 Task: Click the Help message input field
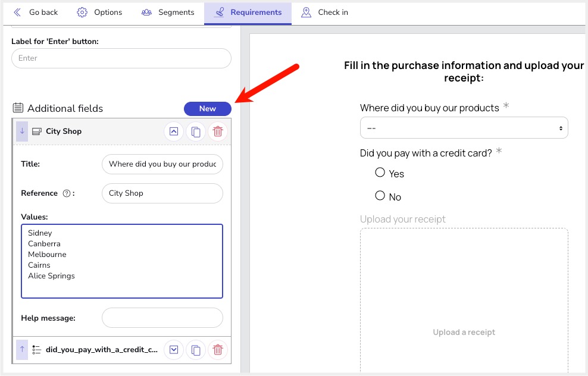[x=162, y=318]
